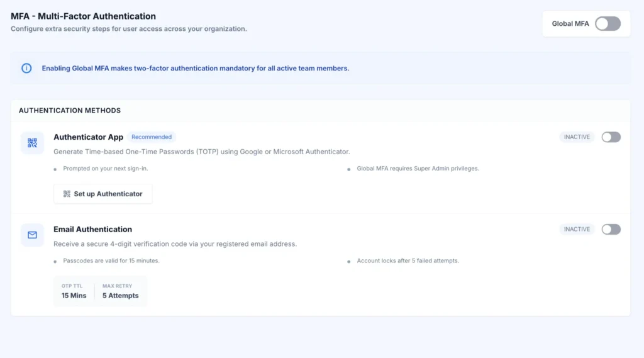Click the MFA - Multi-Factor Authentication heading
This screenshot has height=358, width=644.
click(x=84, y=16)
